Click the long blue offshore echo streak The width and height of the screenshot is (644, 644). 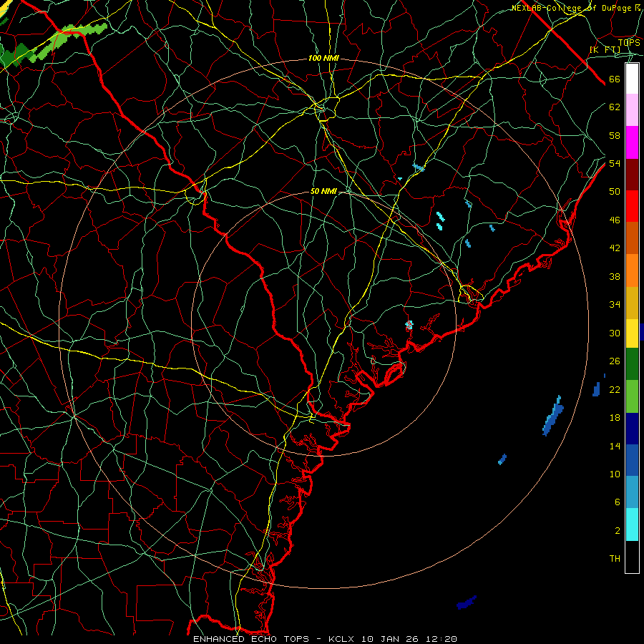[553, 416]
